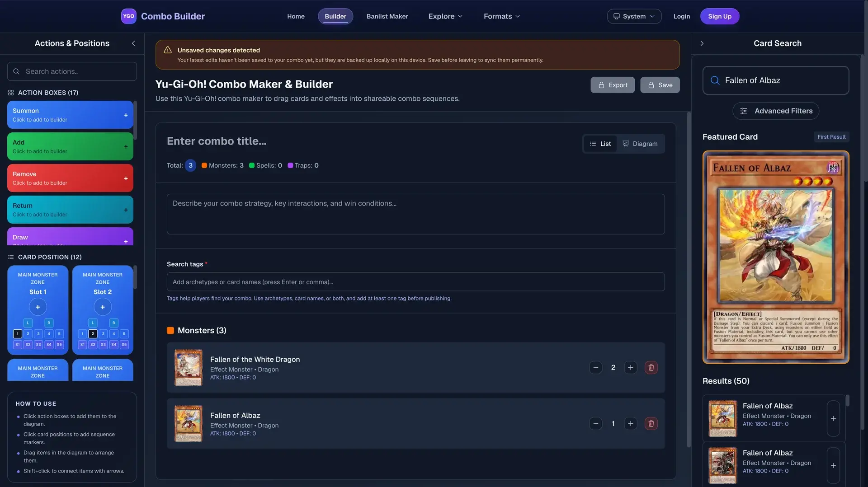Click the YGO logo badge
The height and width of the screenshot is (487, 868).
pos(129,16)
